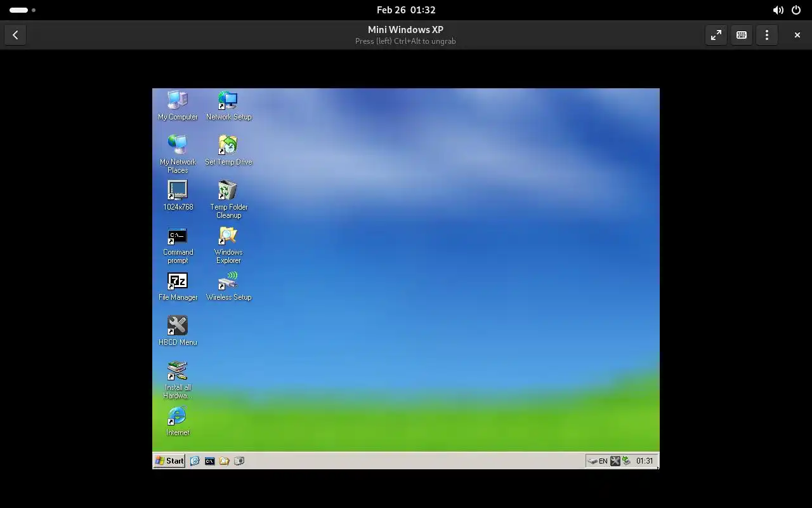Click the XP Start button
This screenshot has width=812, height=508.
pyautogui.click(x=169, y=461)
